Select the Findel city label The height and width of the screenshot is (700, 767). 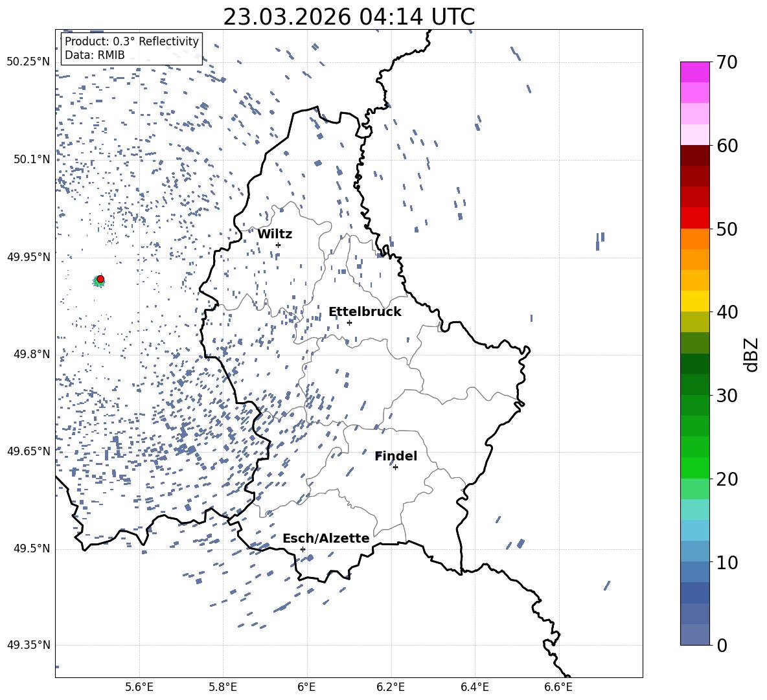[396, 457]
